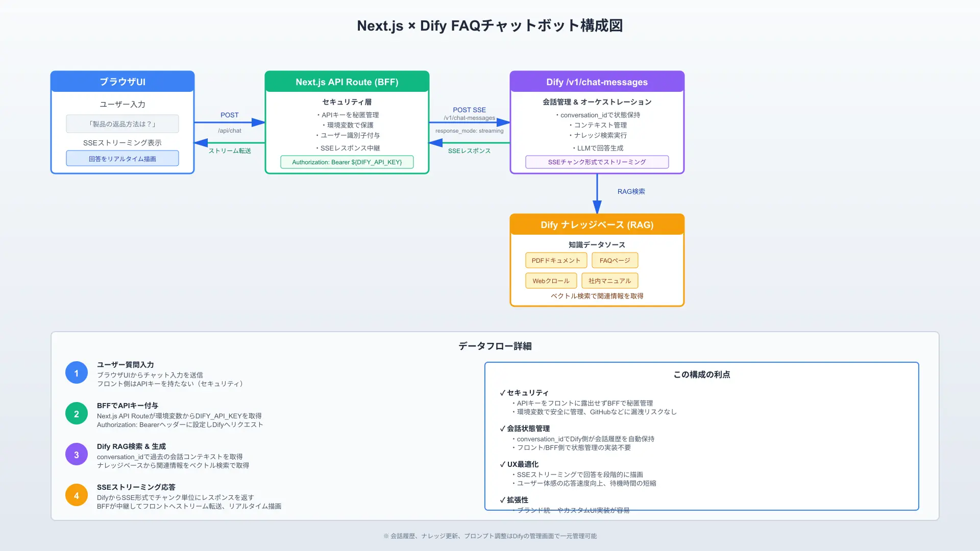Click the response_mode: streaming label
980x551 pixels.
pos(470,131)
